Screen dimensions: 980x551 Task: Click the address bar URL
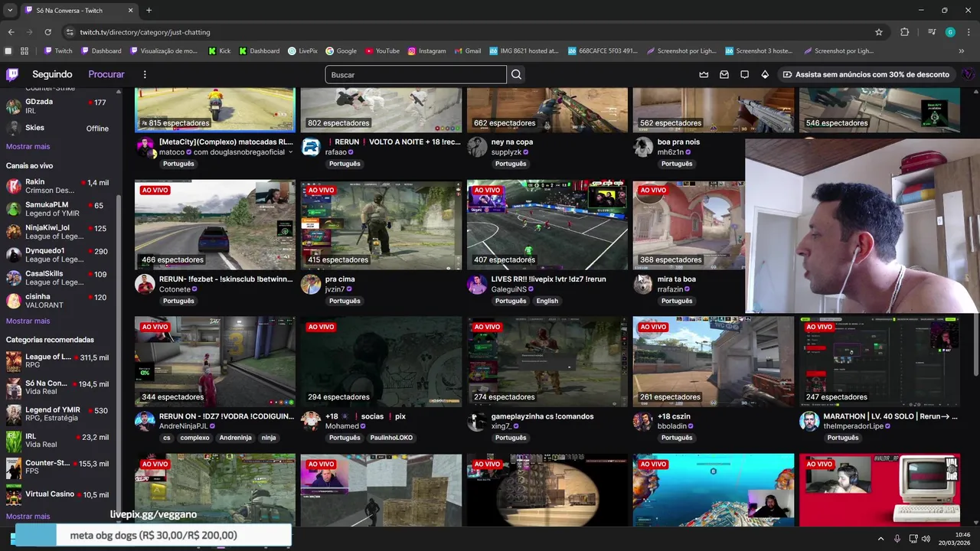pos(145,32)
